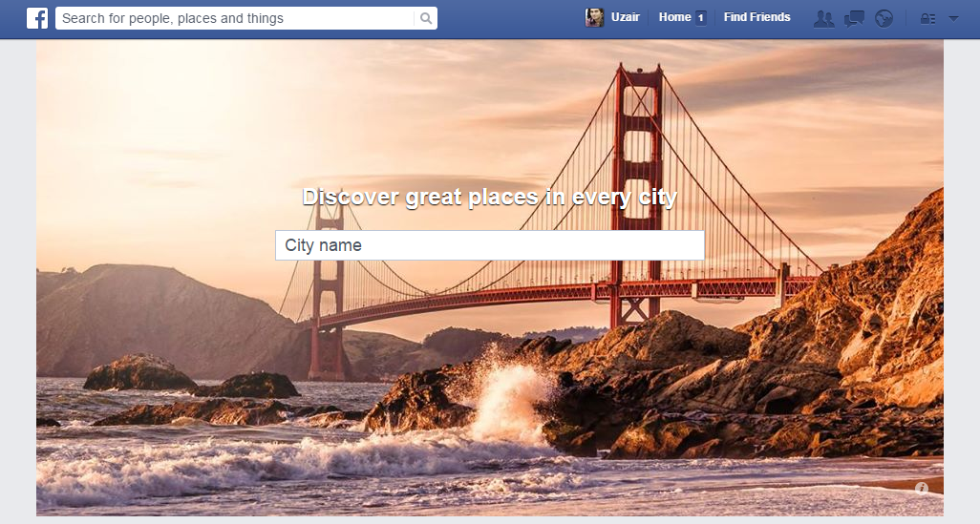Focus the City name input field
The width and height of the screenshot is (980, 524).
pos(489,245)
